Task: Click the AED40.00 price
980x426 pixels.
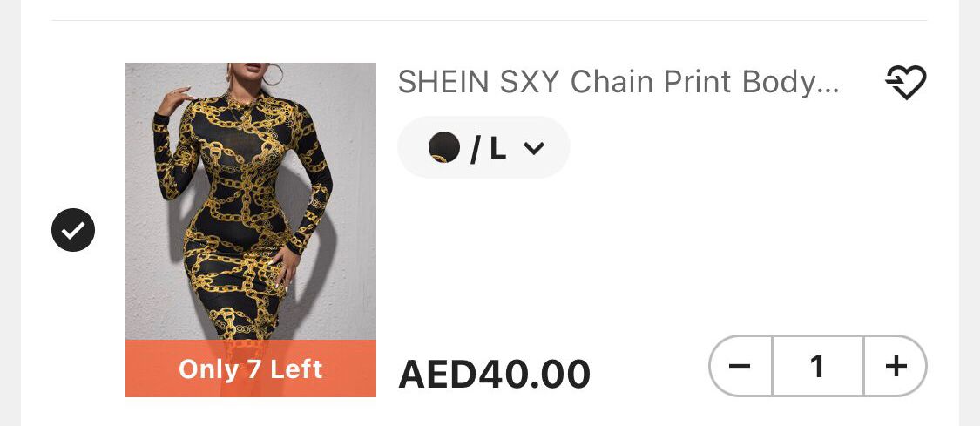Action: tap(494, 374)
